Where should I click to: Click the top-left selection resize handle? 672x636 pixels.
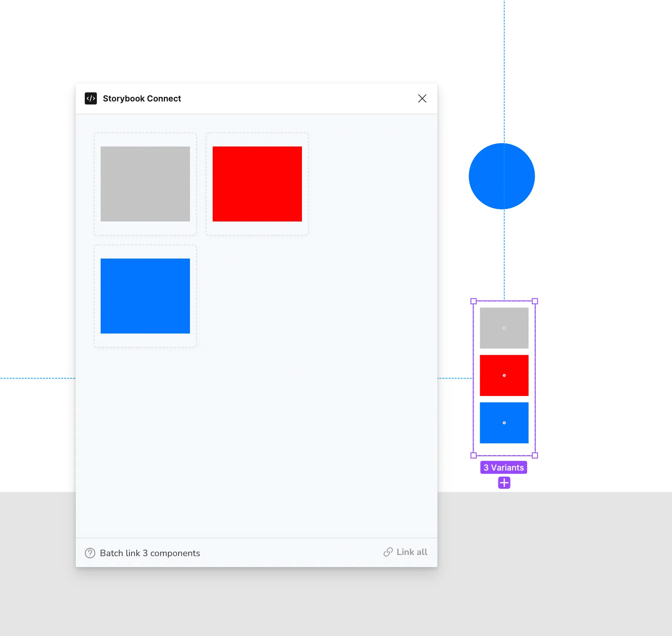pos(473,301)
